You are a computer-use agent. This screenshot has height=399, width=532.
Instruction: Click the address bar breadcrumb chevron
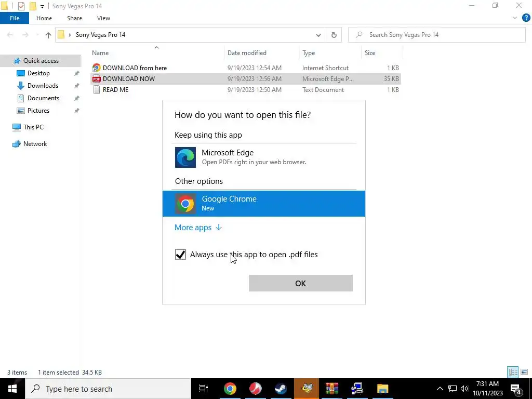pyautogui.click(x=70, y=35)
